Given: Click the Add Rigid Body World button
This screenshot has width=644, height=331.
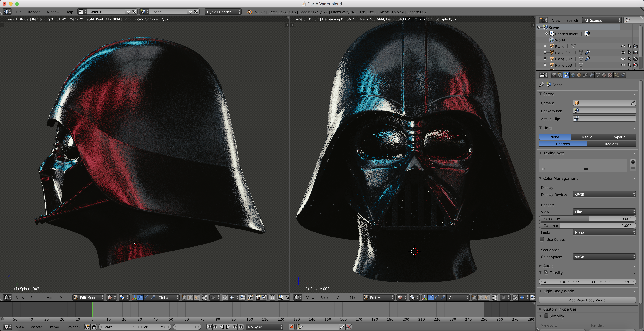Looking at the screenshot, I should point(587,300).
